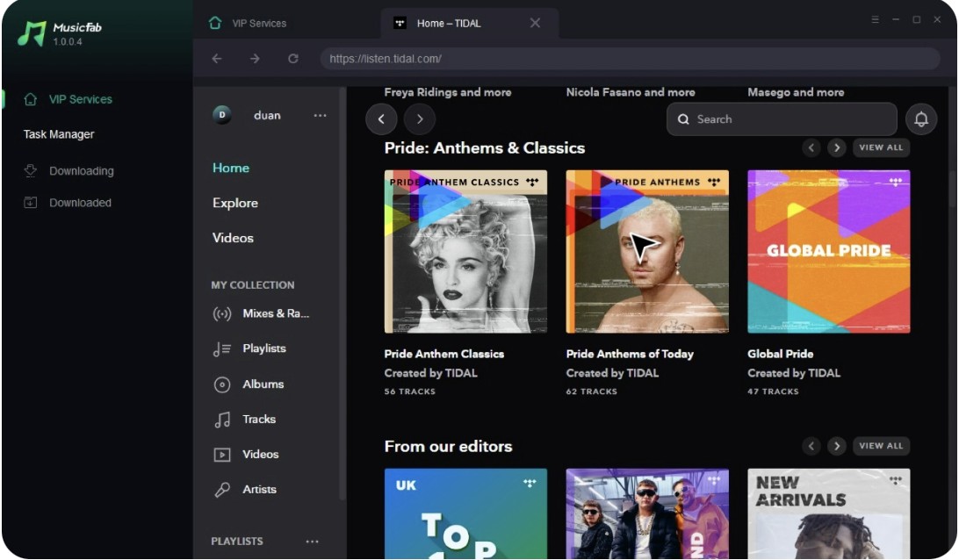Open the Pride Anthem Classics cover
The width and height of the screenshot is (959, 560).
465,251
